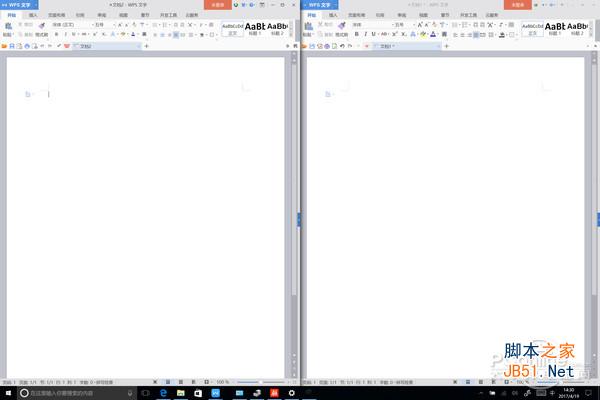600x400 pixels.
Task: Launch Edge browser from taskbar
Action: pos(163,393)
